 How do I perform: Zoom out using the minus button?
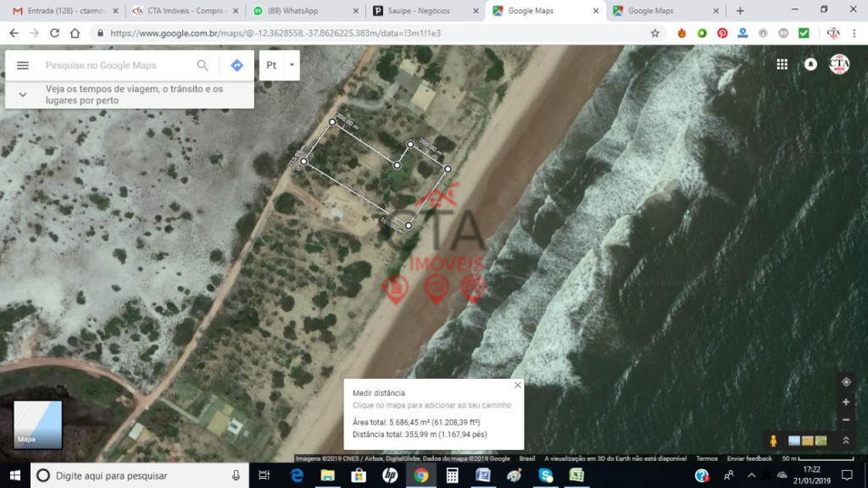845,419
